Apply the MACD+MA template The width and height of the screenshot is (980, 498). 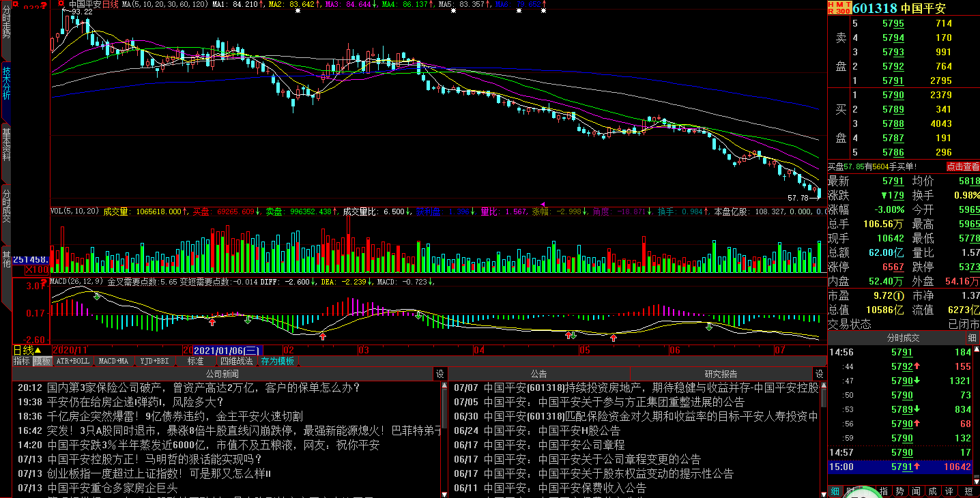click(113, 361)
